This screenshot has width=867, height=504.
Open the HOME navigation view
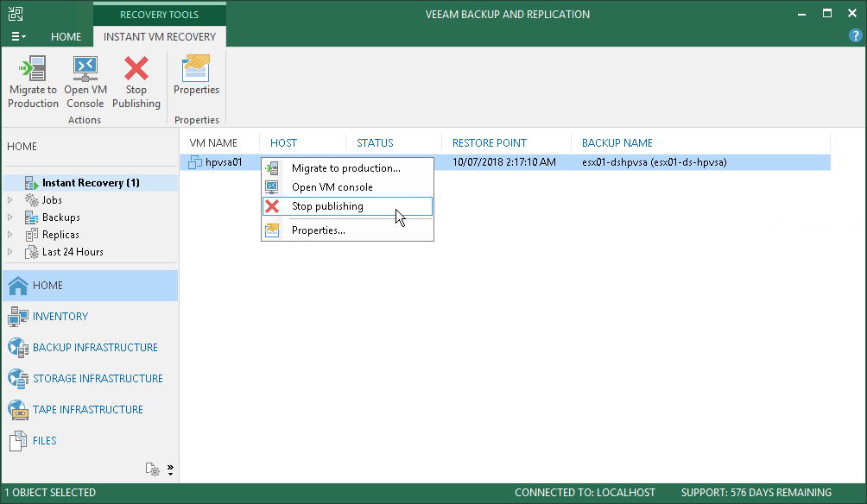click(91, 286)
